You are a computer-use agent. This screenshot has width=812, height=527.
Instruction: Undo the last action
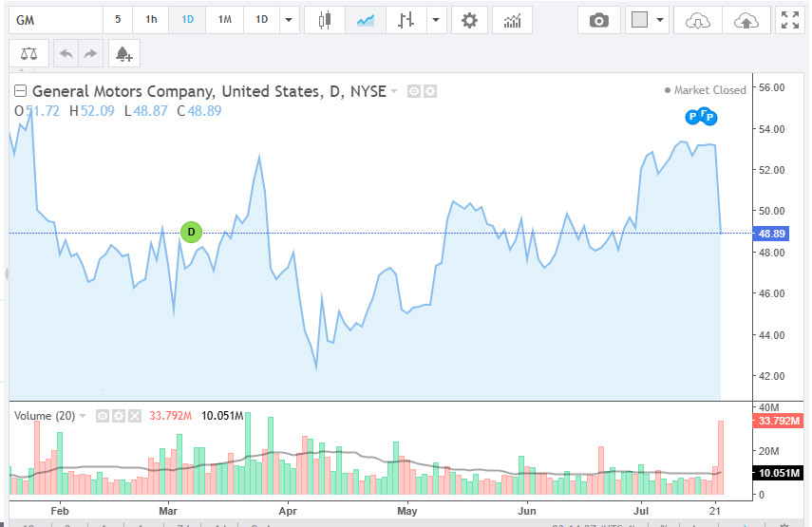point(66,53)
